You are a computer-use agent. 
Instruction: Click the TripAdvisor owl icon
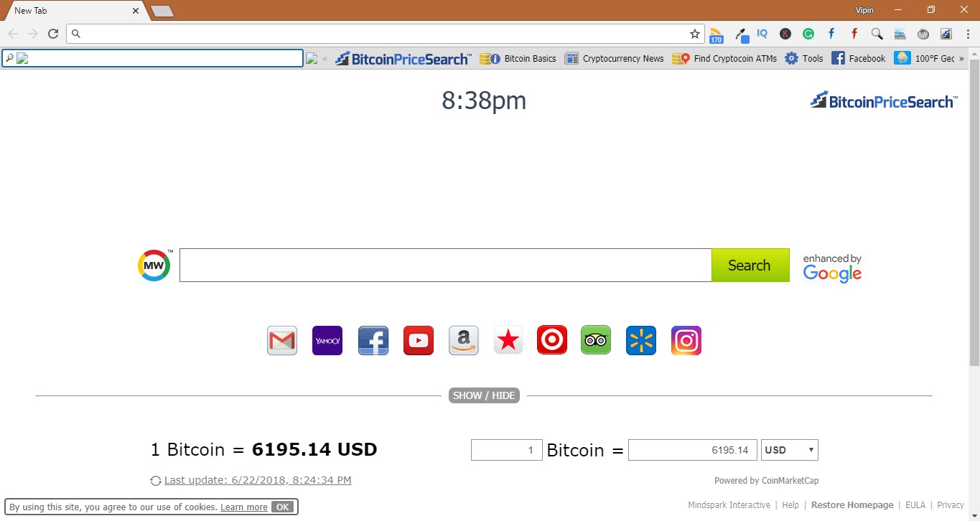point(595,340)
